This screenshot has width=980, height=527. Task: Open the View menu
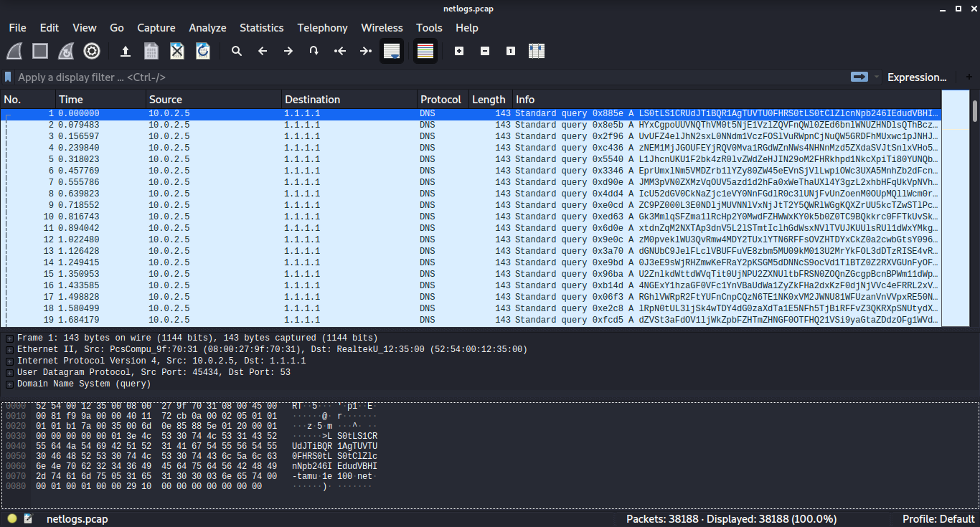(84, 28)
